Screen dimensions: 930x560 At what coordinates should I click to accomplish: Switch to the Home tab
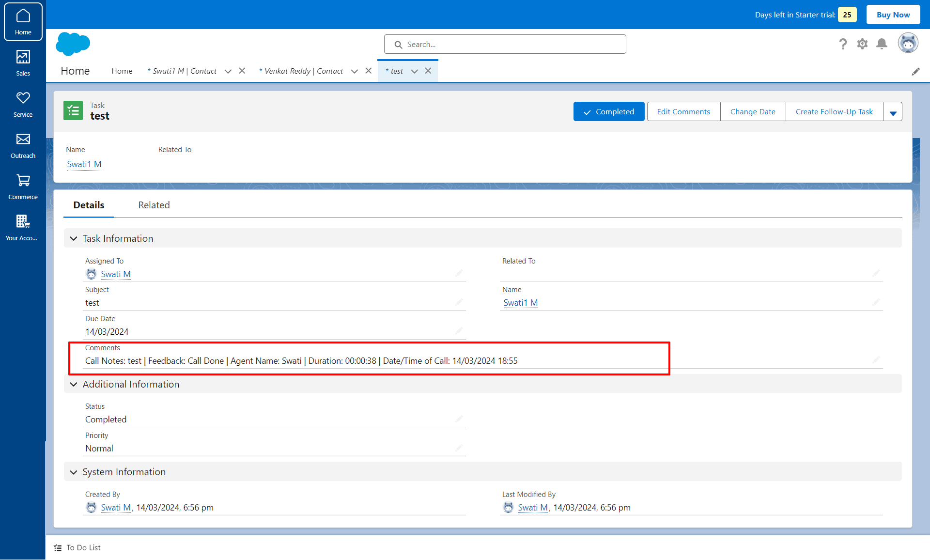click(122, 71)
